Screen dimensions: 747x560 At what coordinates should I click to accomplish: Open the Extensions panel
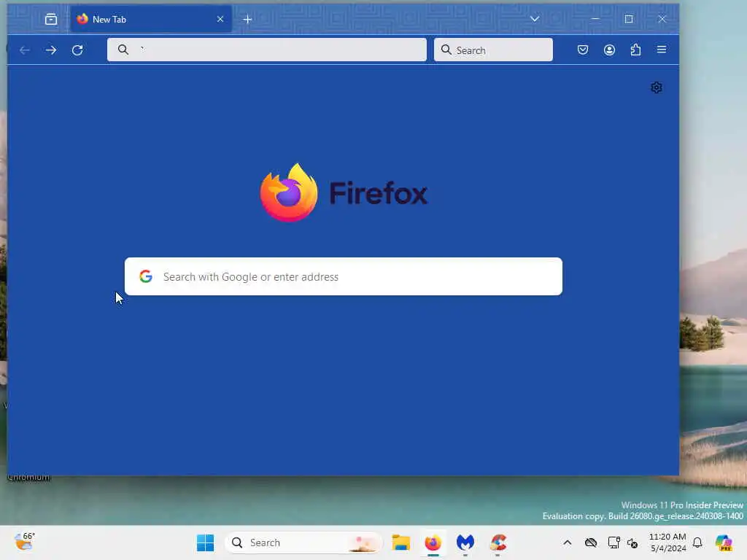(635, 50)
